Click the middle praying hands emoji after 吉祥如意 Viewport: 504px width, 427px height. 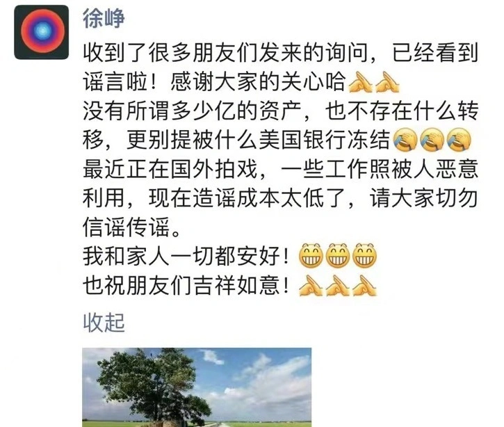click(x=338, y=286)
